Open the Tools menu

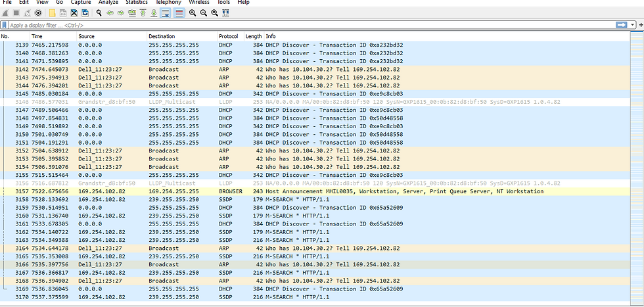224,3
